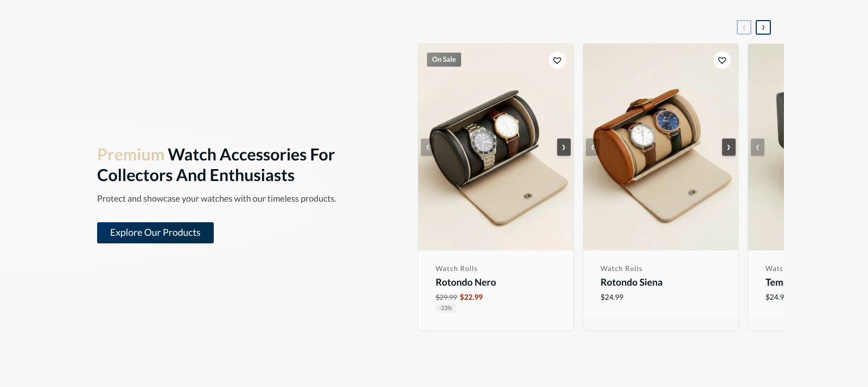Viewport: 868px width, 387px height.
Task: Select Watch Rolls category under Rotondo Nero
Action: [456, 268]
